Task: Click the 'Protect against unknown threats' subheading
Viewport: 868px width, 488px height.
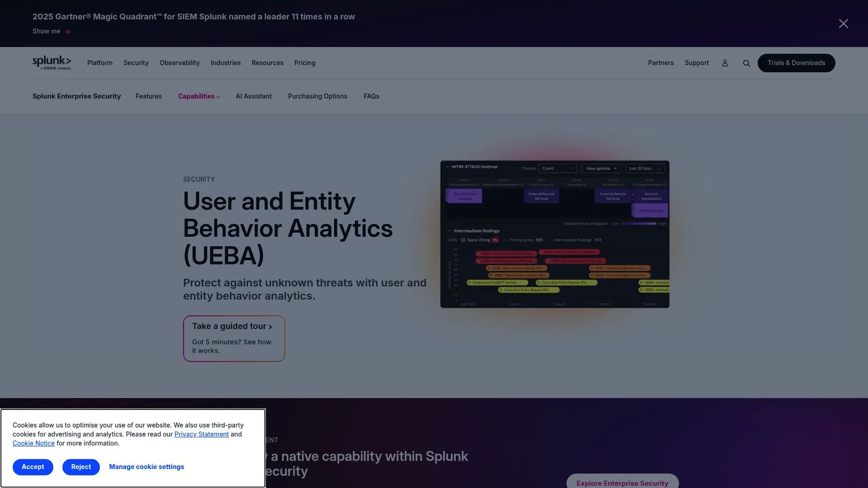Action: (304, 289)
